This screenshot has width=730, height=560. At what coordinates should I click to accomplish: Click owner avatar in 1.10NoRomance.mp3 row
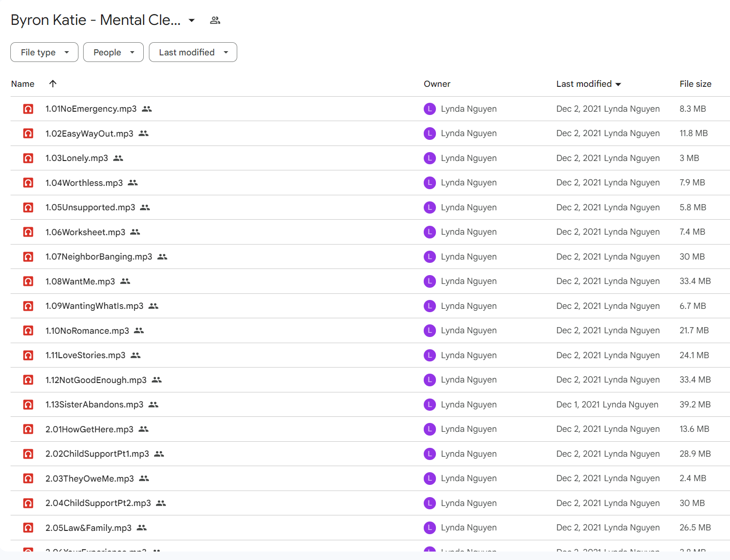430,330
